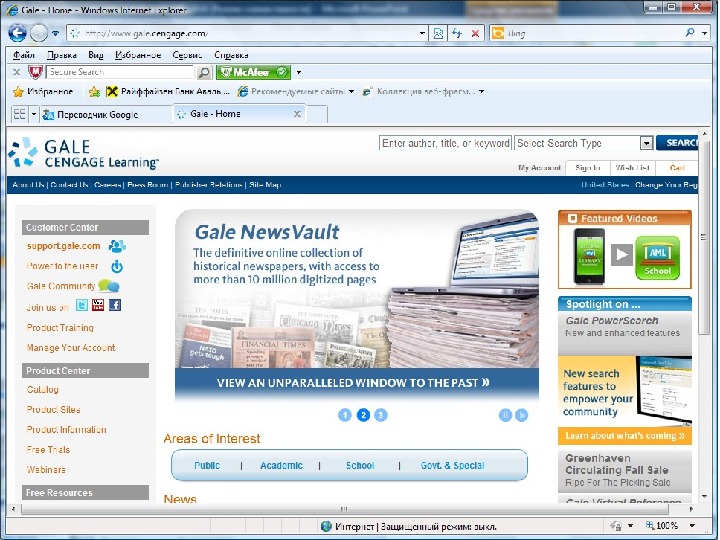
Task: Click the Twitter icon
Action: pyautogui.click(x=82, y=305)
